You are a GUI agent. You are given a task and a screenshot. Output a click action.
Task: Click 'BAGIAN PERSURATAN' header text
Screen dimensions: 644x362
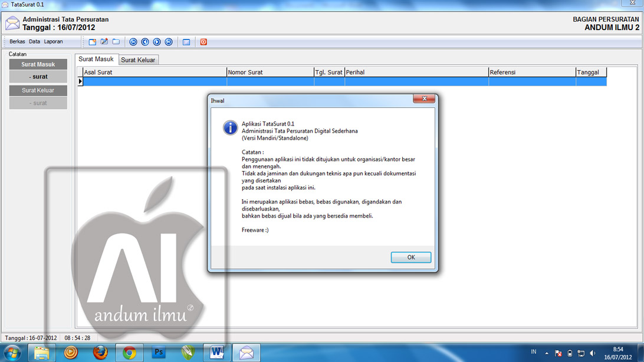click(x=606, y=19)
